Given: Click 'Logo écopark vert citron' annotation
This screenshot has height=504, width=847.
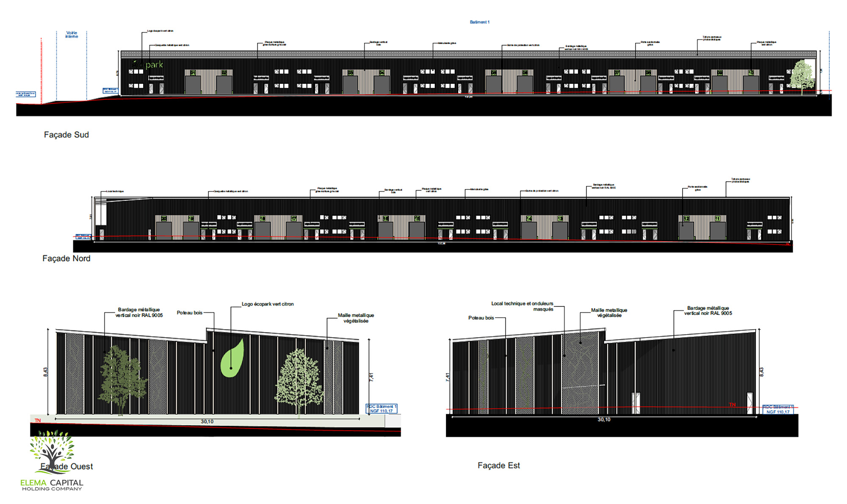Looking at the screenshot, I should pyautogui.click(x=268, y=304).
